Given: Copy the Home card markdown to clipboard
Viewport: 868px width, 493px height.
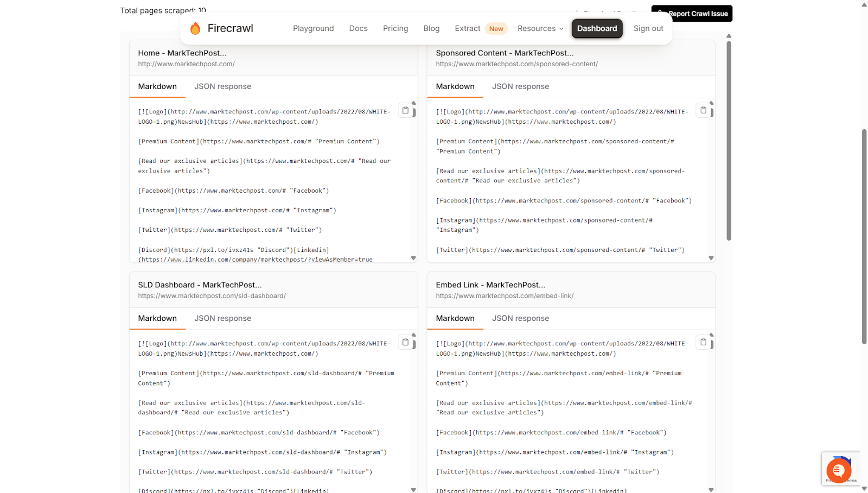Looking at the screenshot, I should (x=405, y=110).
